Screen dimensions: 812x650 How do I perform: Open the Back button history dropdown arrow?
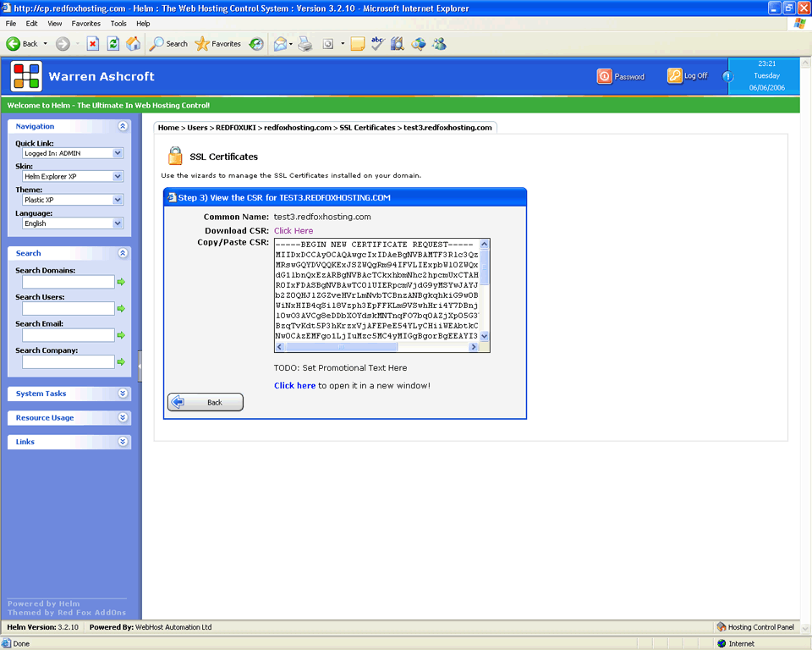click(45, 44)
